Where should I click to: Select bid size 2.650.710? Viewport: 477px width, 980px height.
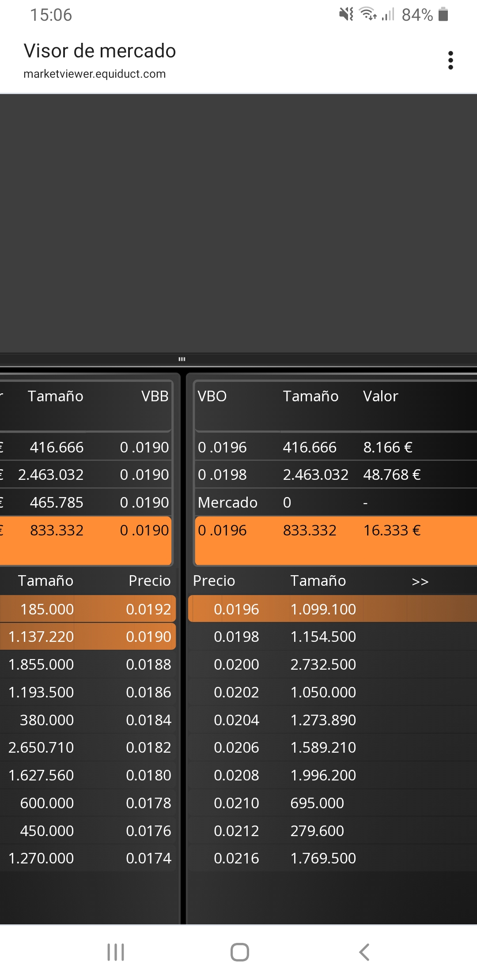[41, 747]
